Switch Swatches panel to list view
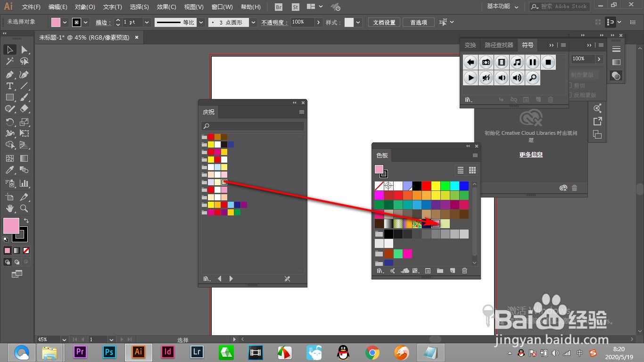The width and height of the screenshot is (644, 362). (x=461, y=170)
